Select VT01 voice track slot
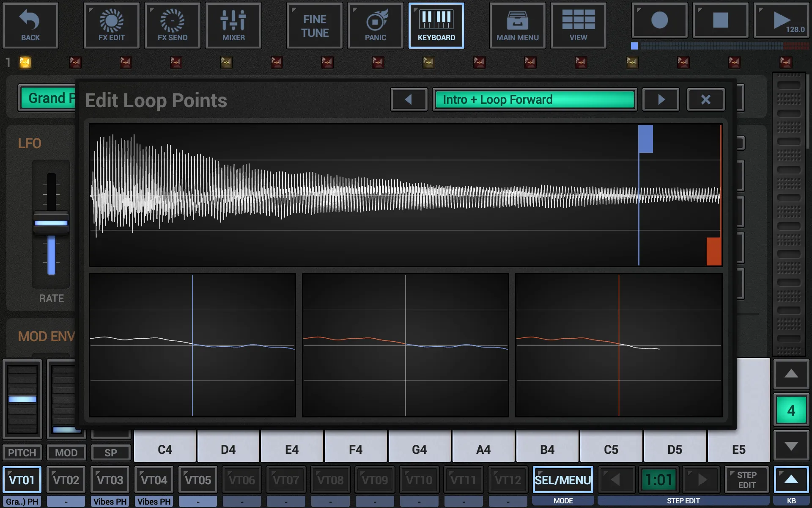812x508 pixels. (x=23, y=480)
